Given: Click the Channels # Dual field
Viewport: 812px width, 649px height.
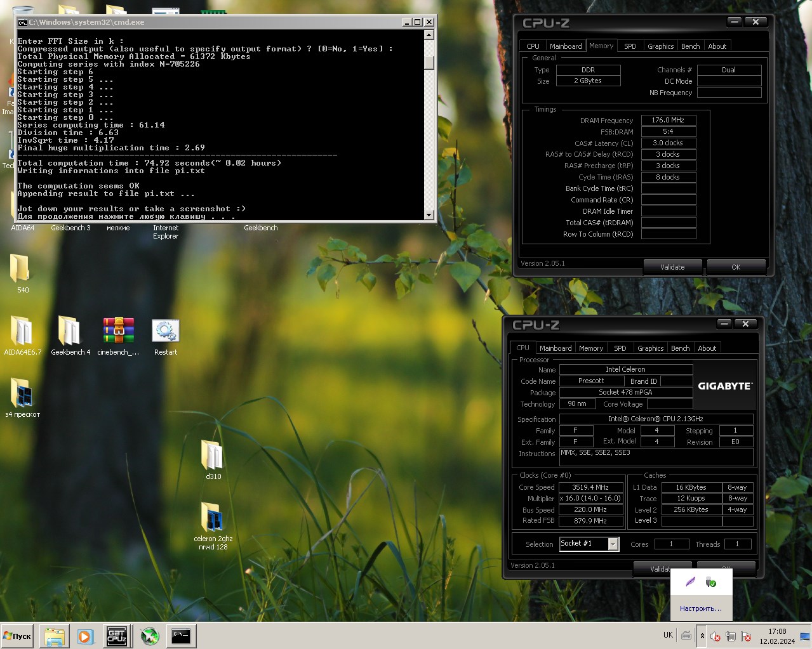Looking at the screenshot, I should [x=729, y=70].
